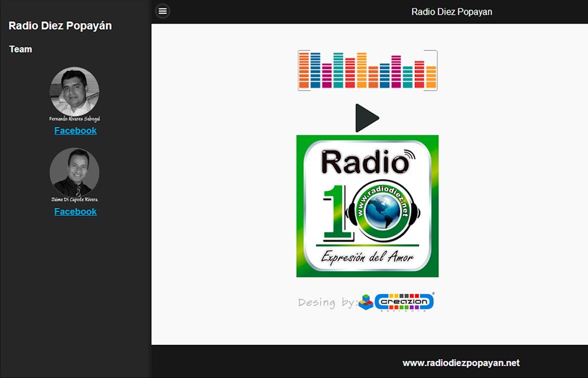Click the 'Desing by:' caption text

click(327, 302)
